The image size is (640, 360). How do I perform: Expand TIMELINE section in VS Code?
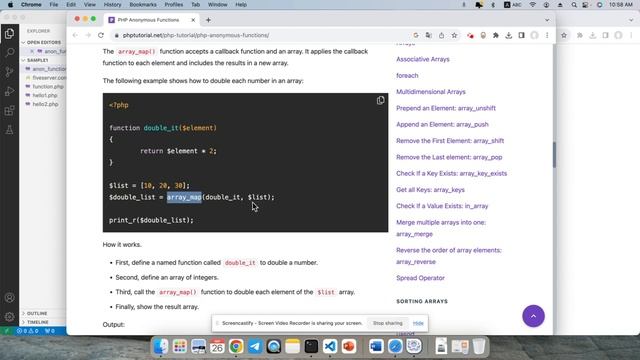pos(38,322)
